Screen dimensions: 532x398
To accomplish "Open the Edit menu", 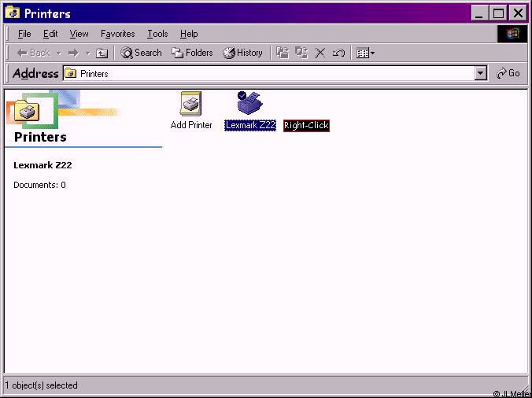I will (x=50, y=34).
